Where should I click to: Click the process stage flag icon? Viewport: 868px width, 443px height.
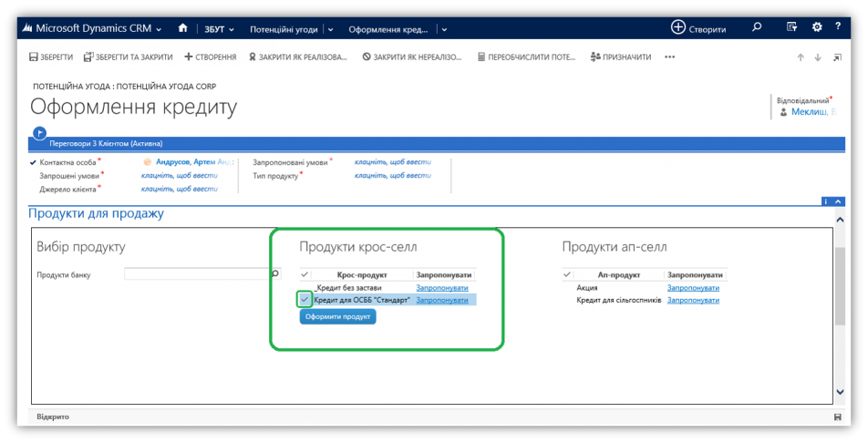(39, 133)
